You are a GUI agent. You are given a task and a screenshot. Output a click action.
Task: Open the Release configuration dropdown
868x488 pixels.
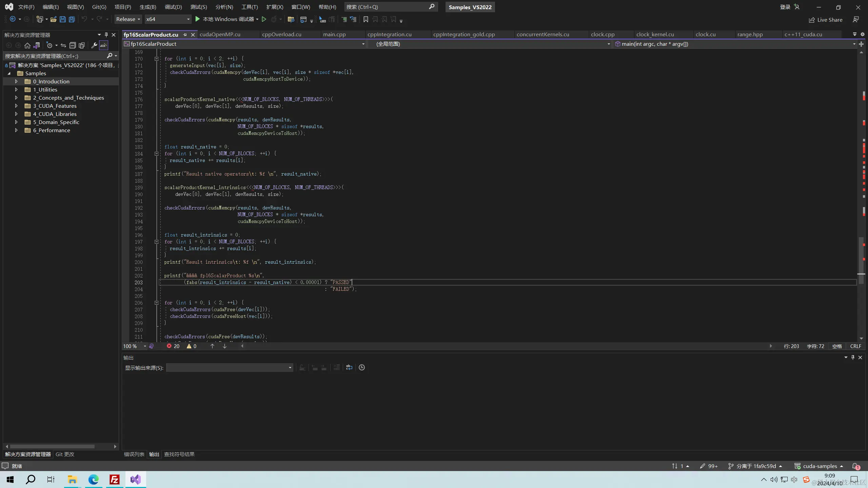[x=128, y=19]
